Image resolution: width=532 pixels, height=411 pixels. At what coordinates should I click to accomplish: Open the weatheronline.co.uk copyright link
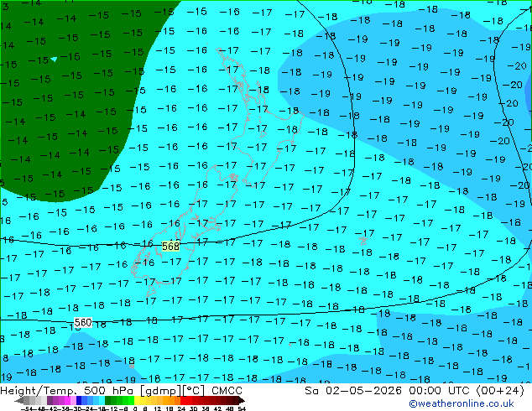coord(462,403)
